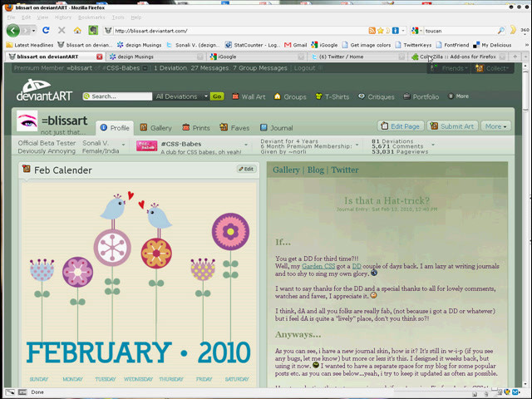Click the Edit Page button
Image resolution: width=532 pixels, height=399 pixels.
[x=401, y=126]
